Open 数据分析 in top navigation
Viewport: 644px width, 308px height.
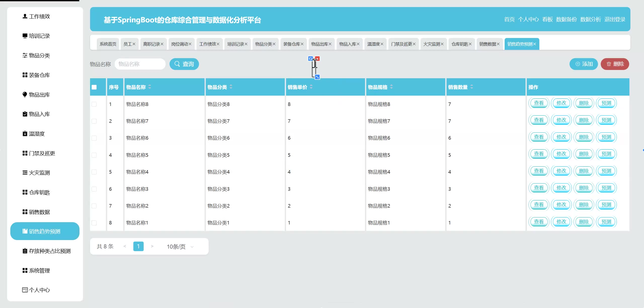point(590,19)
